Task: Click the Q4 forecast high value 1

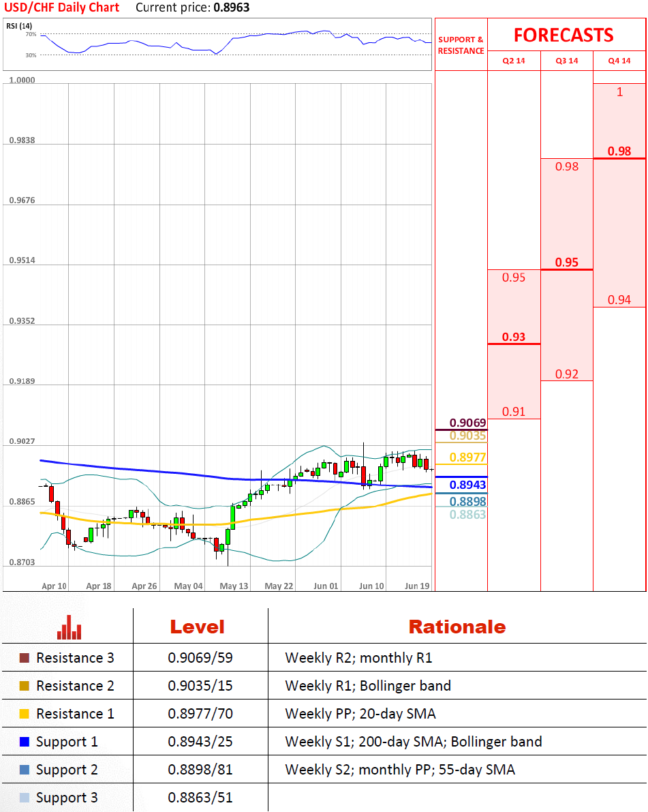Action: (x=619, y=92)
